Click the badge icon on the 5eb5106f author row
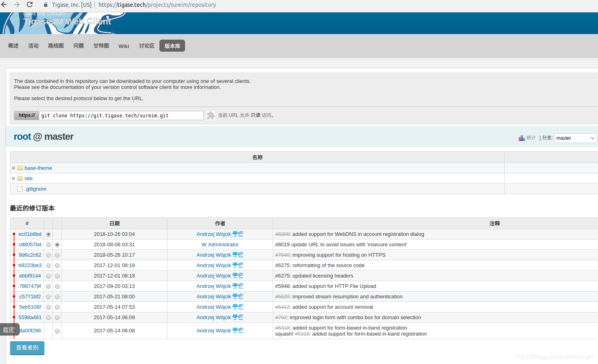 coord(238,307)
